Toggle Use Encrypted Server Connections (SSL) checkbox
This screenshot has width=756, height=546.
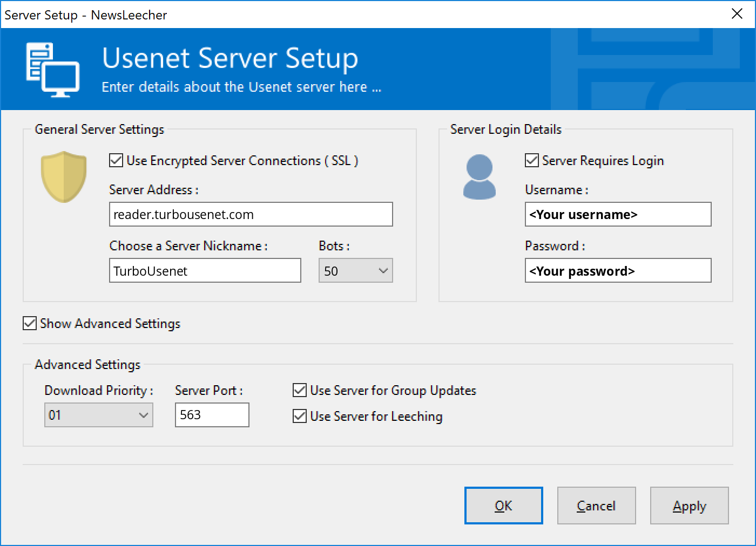[116, 160]
